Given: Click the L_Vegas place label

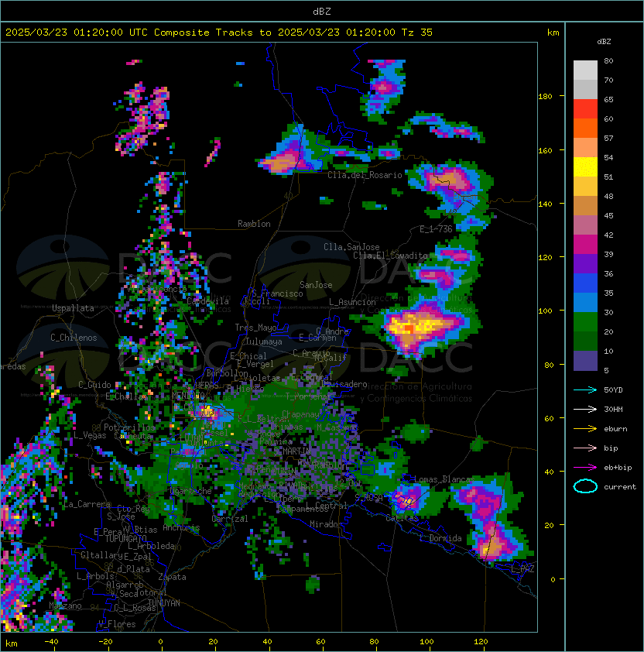Looking at the screenshot, I should click(90, 435).
